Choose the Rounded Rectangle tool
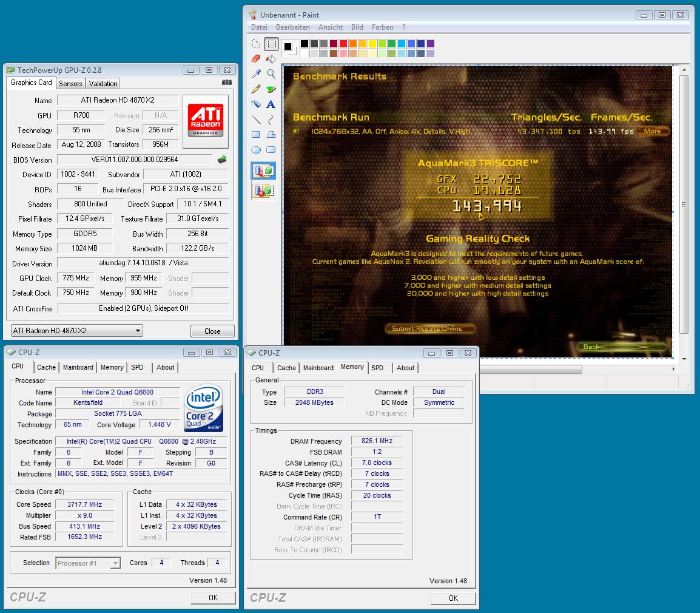 [271, 150]
